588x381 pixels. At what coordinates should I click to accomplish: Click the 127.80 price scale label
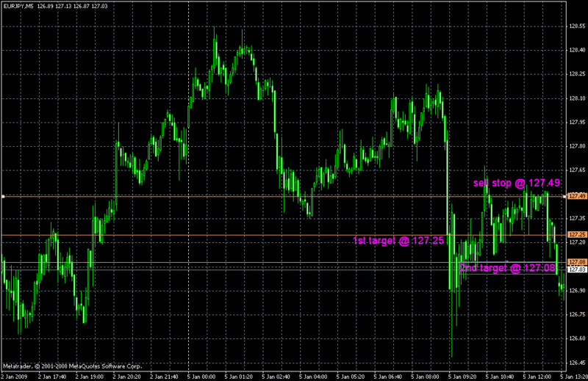tap(577, 147)
